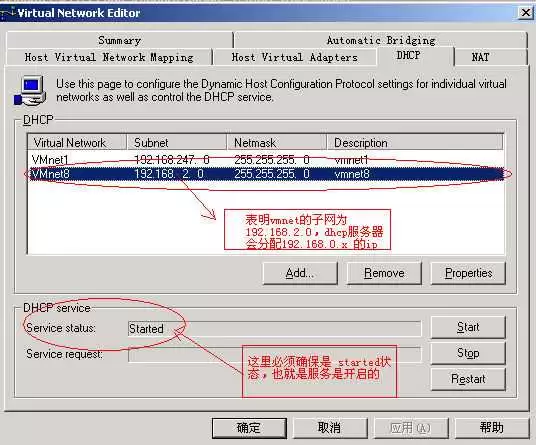Remove the selected virtual network
This screenshot has width=536, height=445.
384,273
